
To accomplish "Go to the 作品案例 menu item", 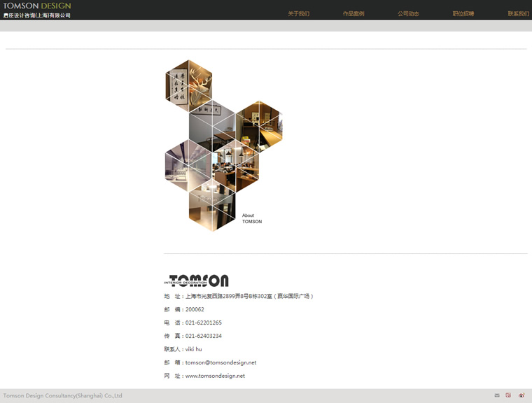I will (x=353, y=14).
